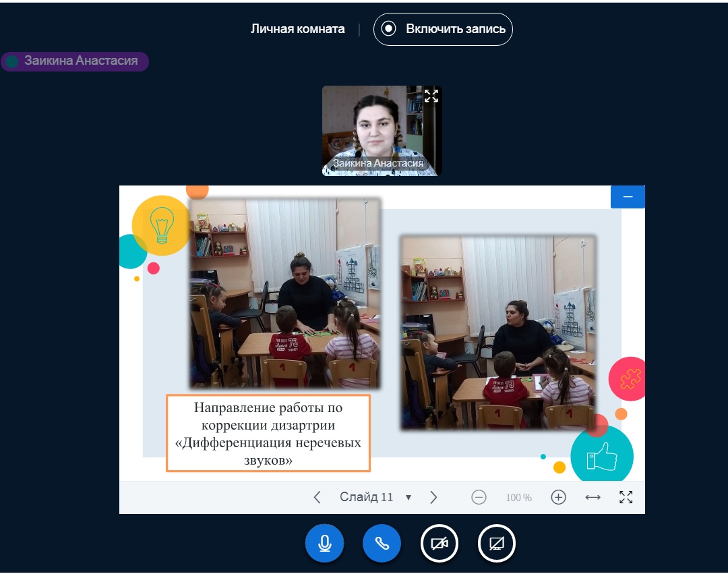Select the Заикина Анастасия participant chip
The width and height of the screenshot is (728, 574).
(x=75, y=61)
